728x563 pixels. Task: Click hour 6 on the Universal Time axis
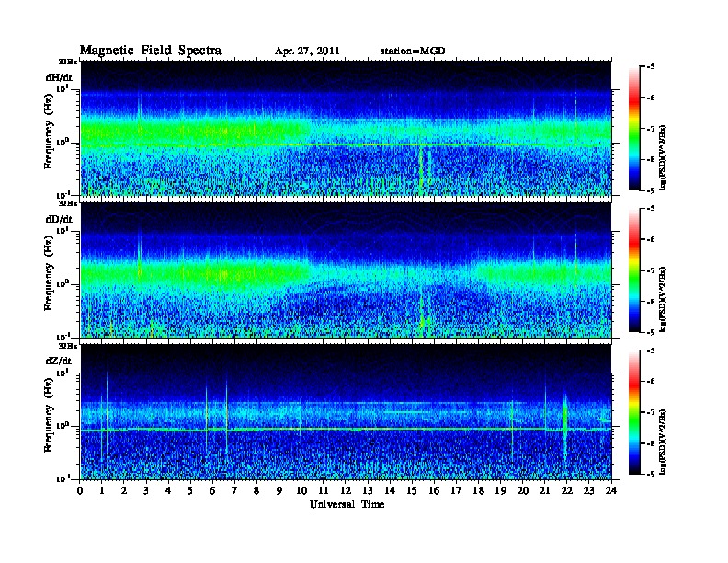click(212, 490)
